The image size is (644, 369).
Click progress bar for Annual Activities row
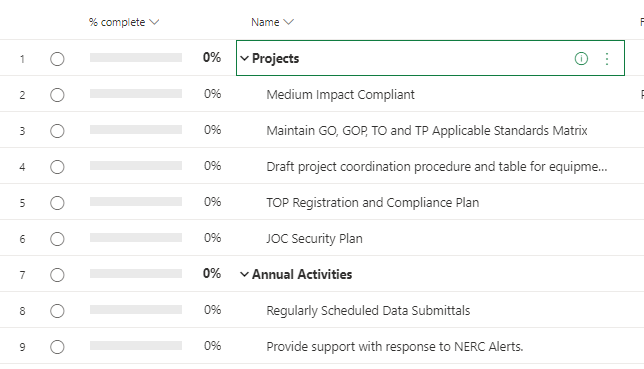136,274
